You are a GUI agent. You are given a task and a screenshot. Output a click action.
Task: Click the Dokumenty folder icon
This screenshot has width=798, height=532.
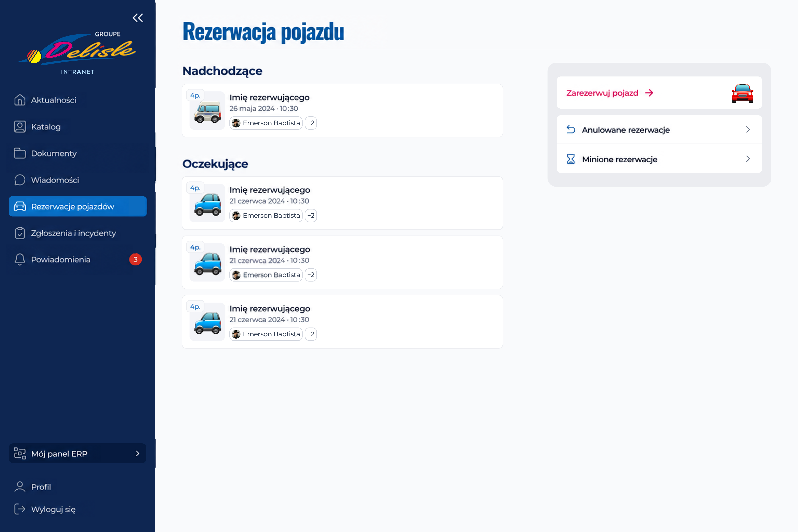20,153
